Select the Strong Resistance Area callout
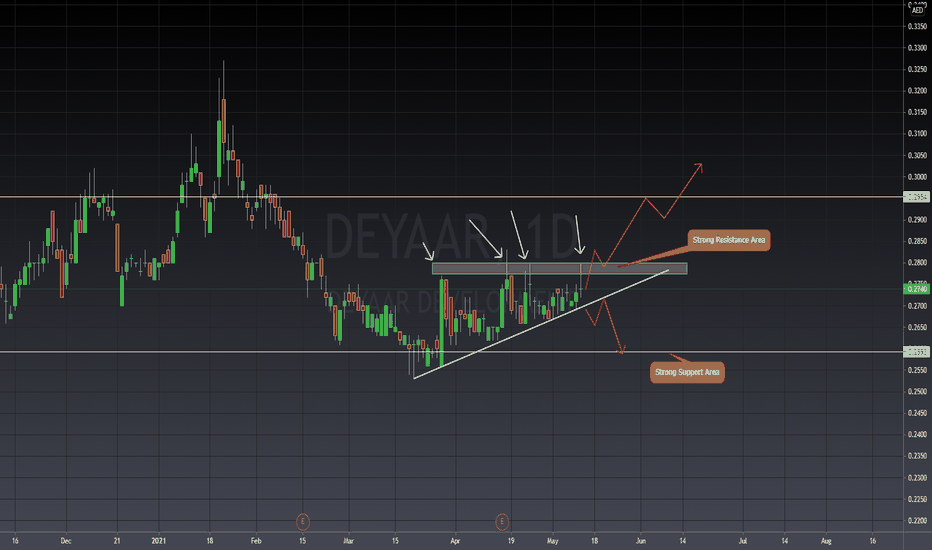This screenshot has width=932, height=550. (729, 240)
